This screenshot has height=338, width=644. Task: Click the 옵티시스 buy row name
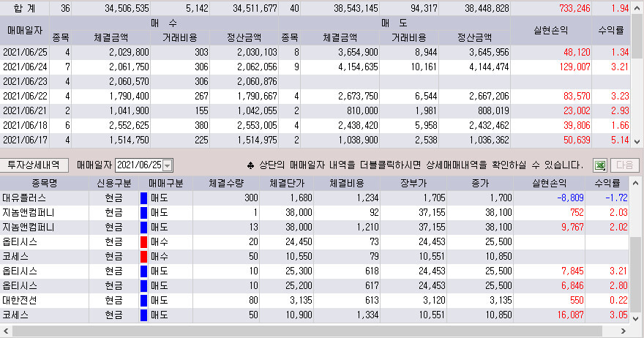click(20, 242)
